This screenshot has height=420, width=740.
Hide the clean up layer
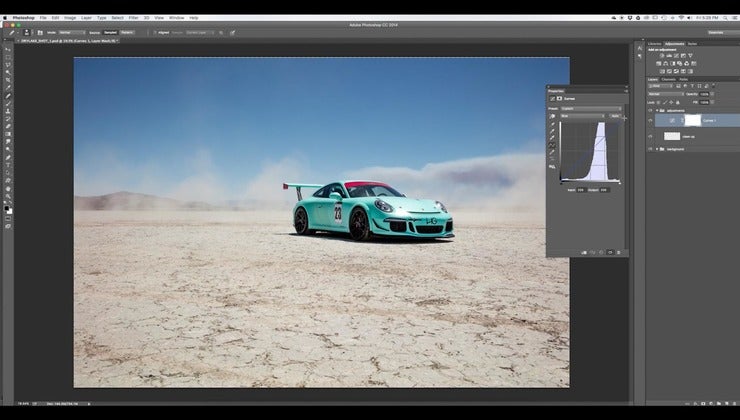click(x=650, y=136)
